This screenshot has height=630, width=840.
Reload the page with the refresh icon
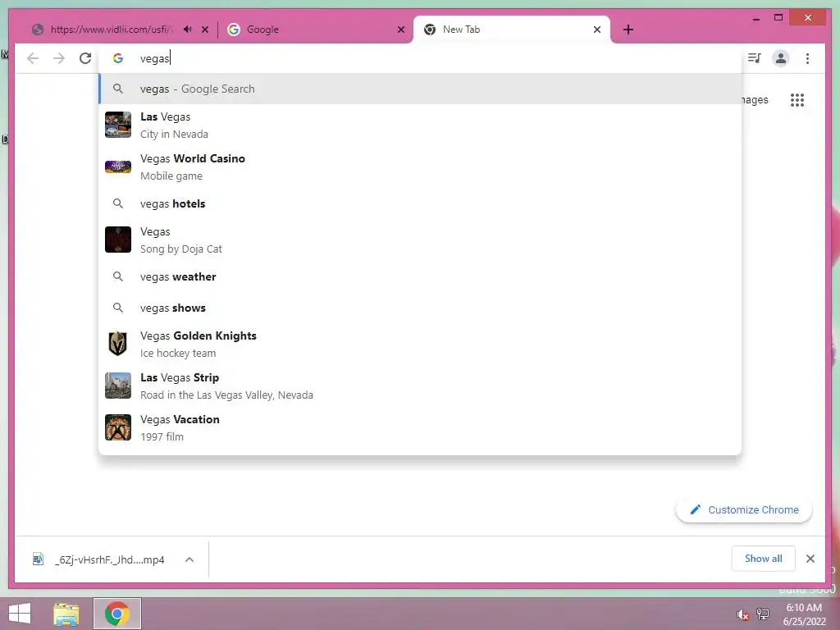[x=85, y=58]
